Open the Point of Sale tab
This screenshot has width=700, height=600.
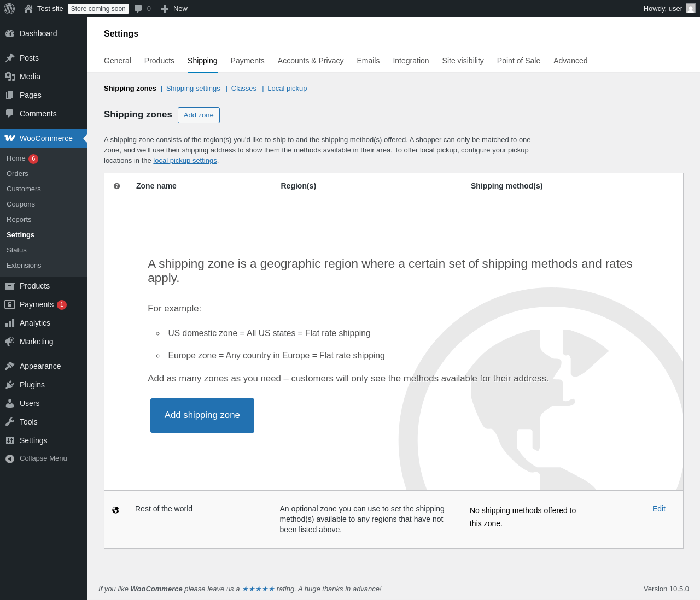(x=518, y=61)
